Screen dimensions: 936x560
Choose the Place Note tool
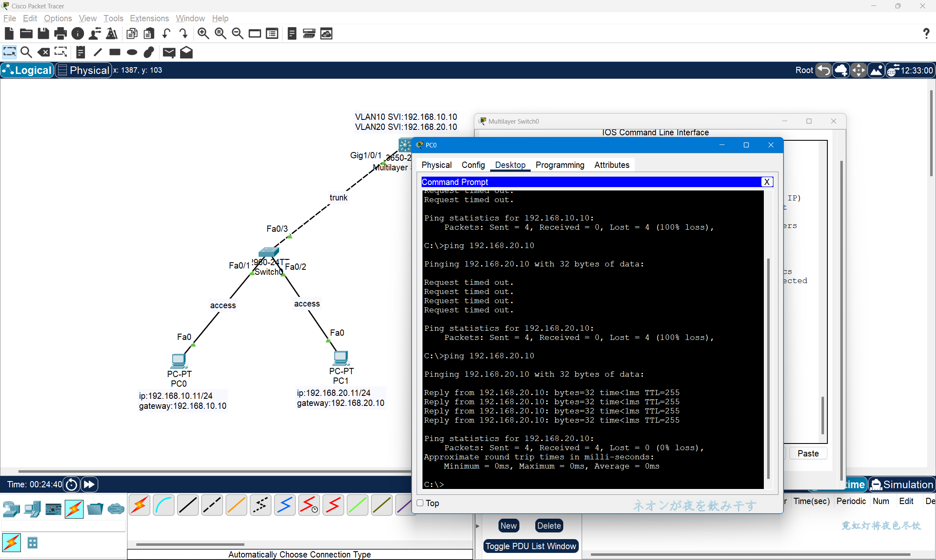coord(81,52)
